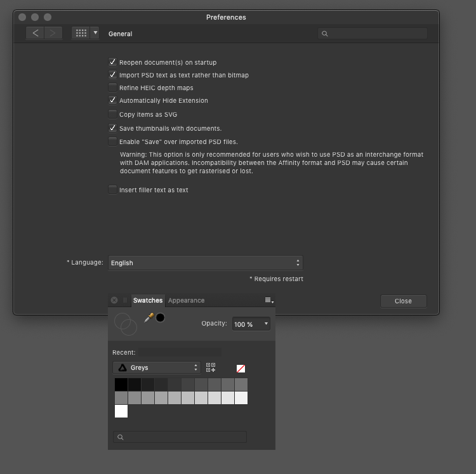476x474 pixels.
Task: Select the lightest grey swatch ending second row
Action: coord(241,398)
